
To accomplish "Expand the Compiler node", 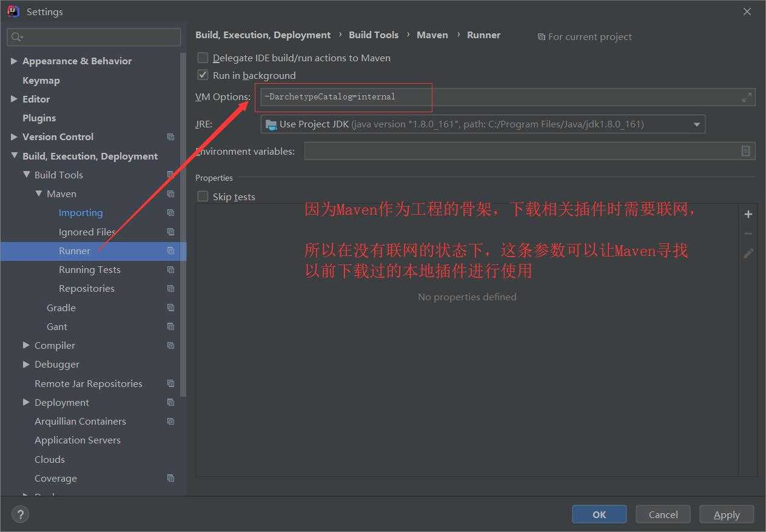I will pyautogui.click(x=26, y=345).
